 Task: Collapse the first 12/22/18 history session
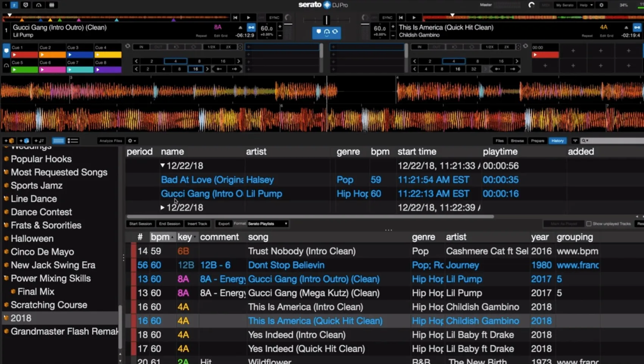tap(162, 166)
